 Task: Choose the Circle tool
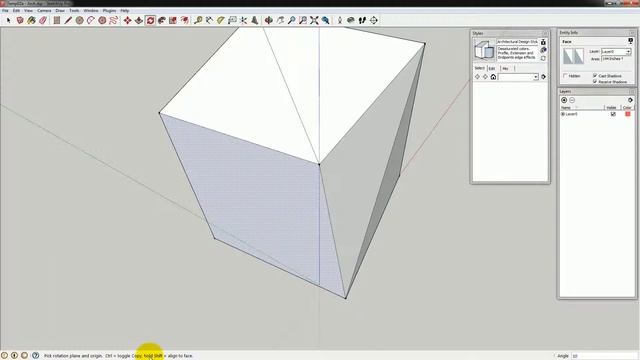[80, 20]
